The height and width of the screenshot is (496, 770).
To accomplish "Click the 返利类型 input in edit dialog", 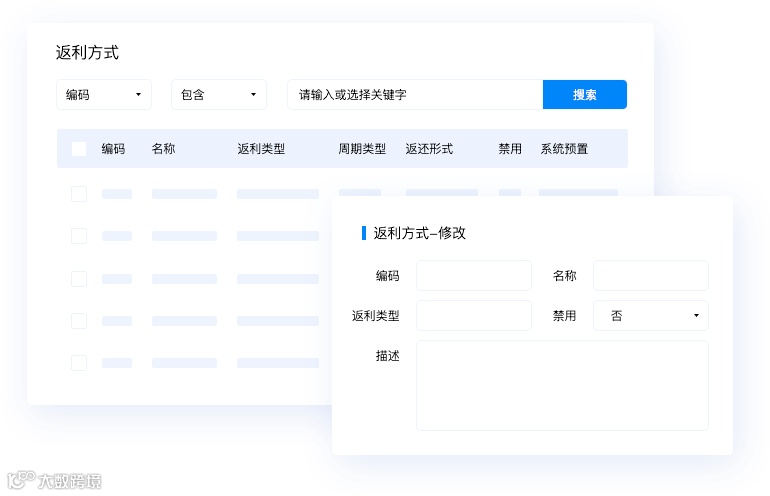I will click(474, 315).
